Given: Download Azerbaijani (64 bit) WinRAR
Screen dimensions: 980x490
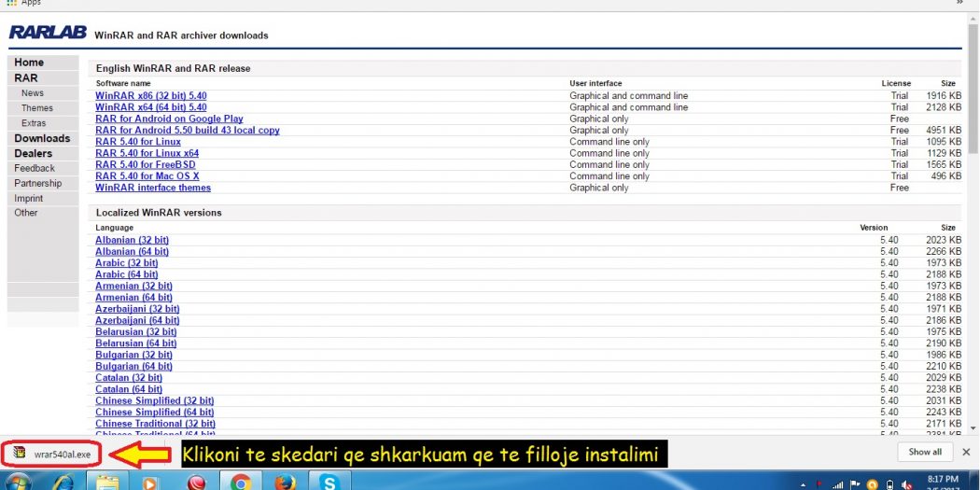Looking at the screenshot, I should (137, 321).
